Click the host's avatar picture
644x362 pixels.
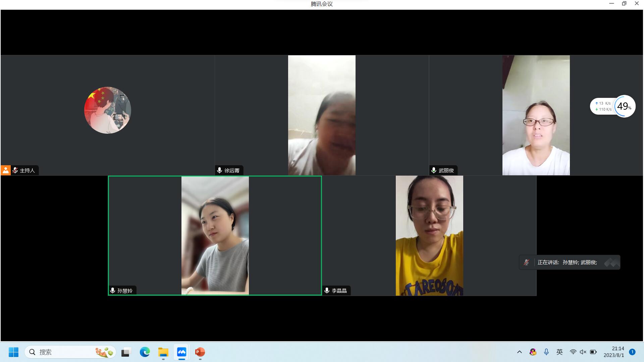107,110
